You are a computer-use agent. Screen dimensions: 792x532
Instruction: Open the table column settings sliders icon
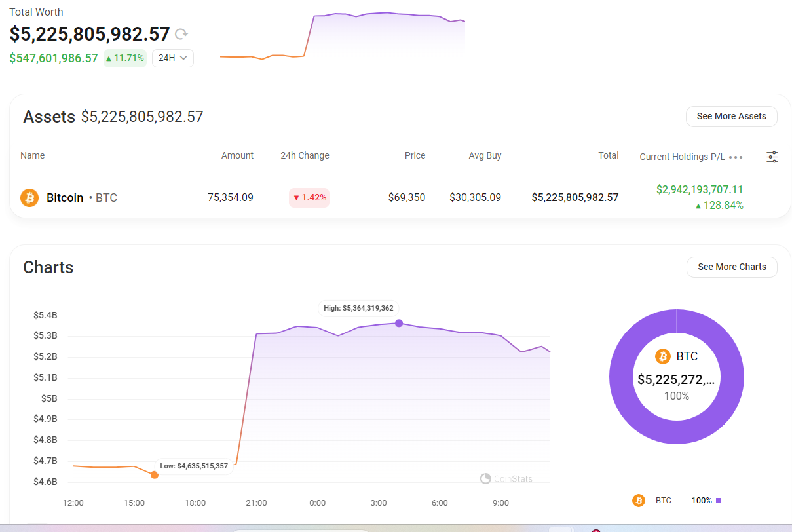coord(772,157)
